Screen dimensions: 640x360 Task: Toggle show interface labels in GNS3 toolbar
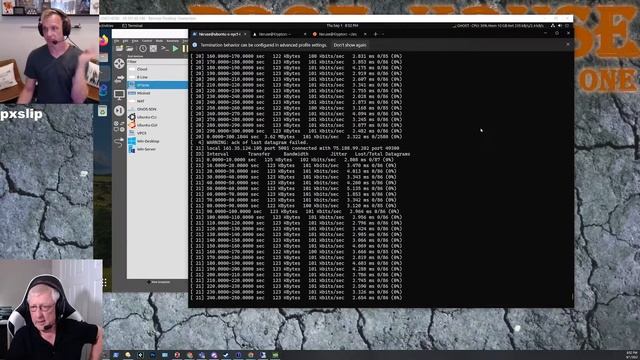click(153, 49)
